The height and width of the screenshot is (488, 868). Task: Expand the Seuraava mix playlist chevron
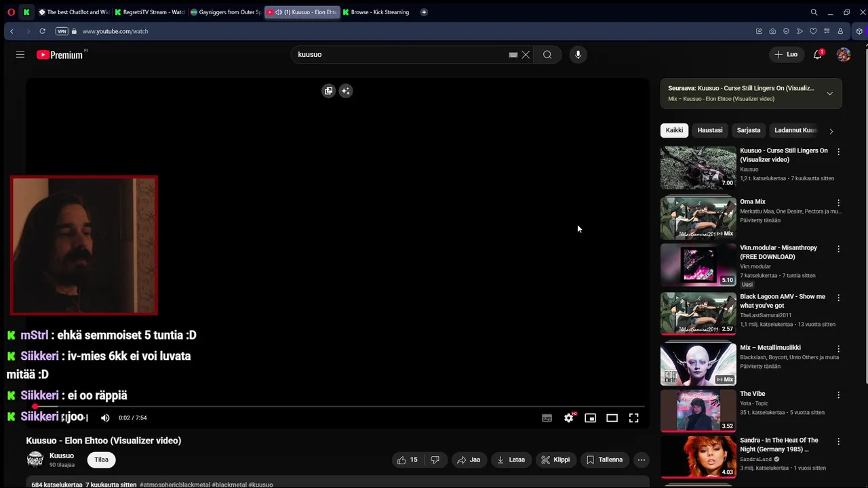829,94
